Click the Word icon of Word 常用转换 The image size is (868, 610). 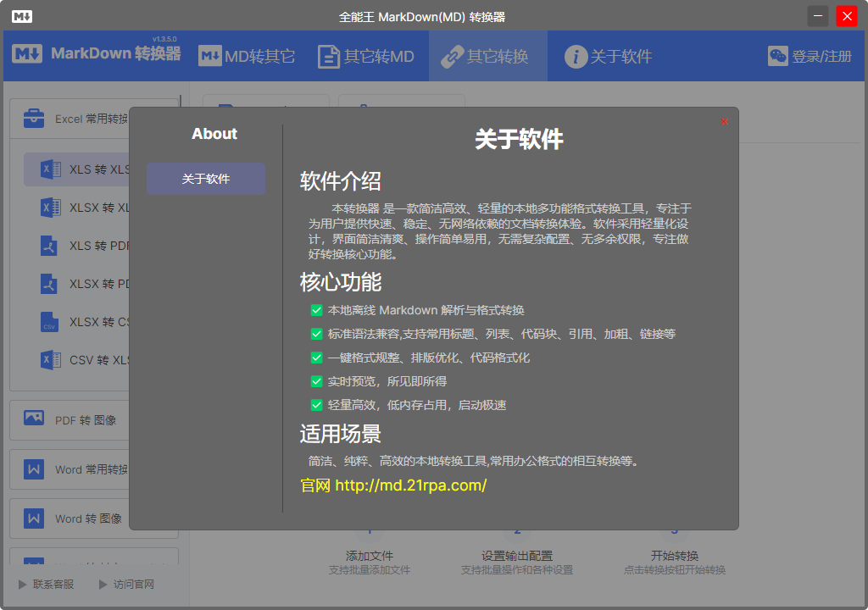[34, 469]
